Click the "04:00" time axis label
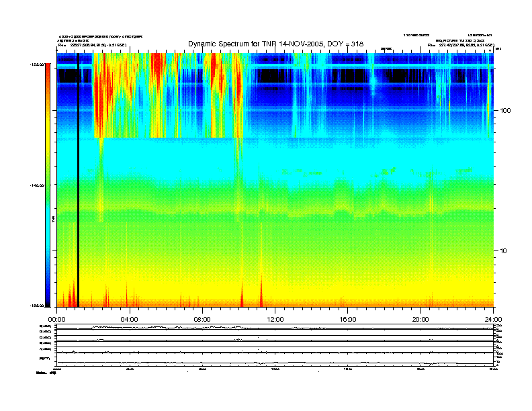This screenshot has width=532, height=411. click(130, 320)
